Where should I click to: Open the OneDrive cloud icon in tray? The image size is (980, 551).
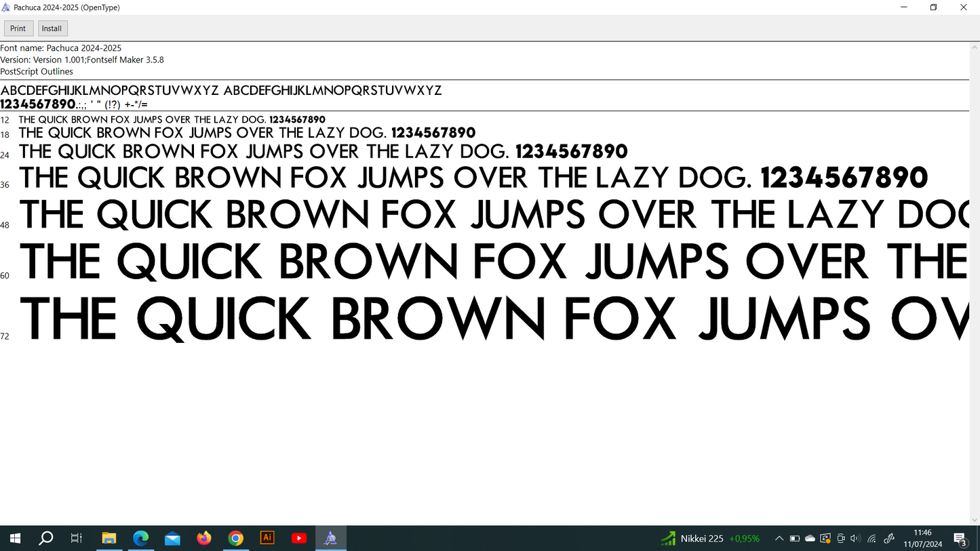click(x=810, y=539)
